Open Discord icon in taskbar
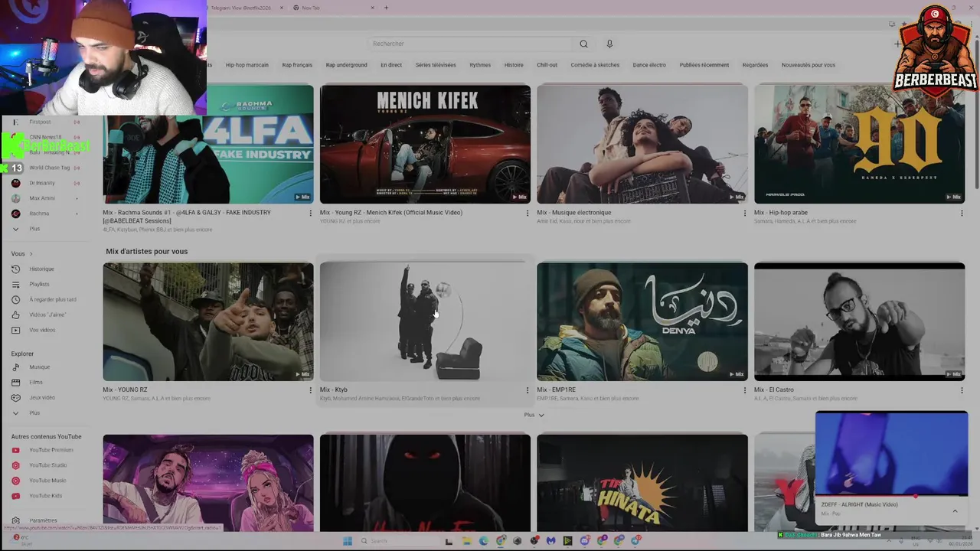Viewport: 980px width, 551px height. [585, 541]
